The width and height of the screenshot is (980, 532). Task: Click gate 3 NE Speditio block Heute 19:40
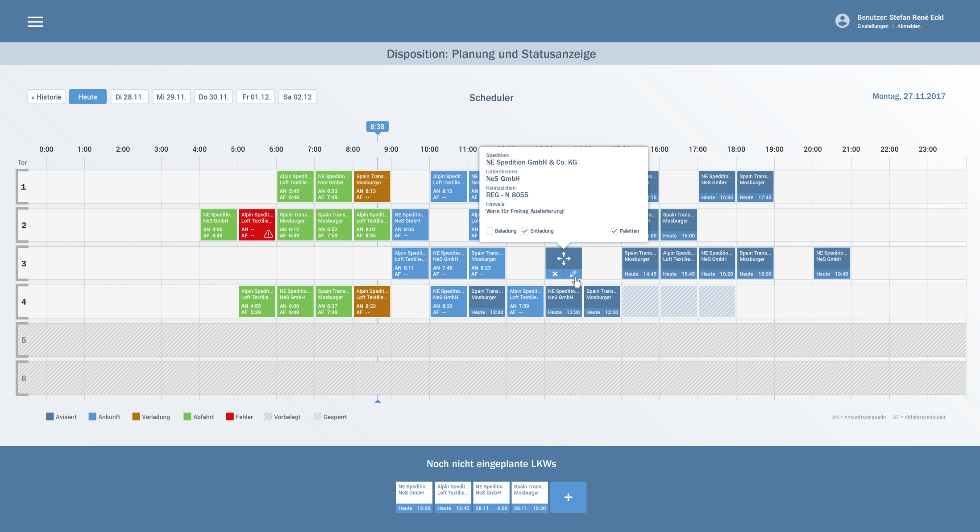(x=832, y=263)
